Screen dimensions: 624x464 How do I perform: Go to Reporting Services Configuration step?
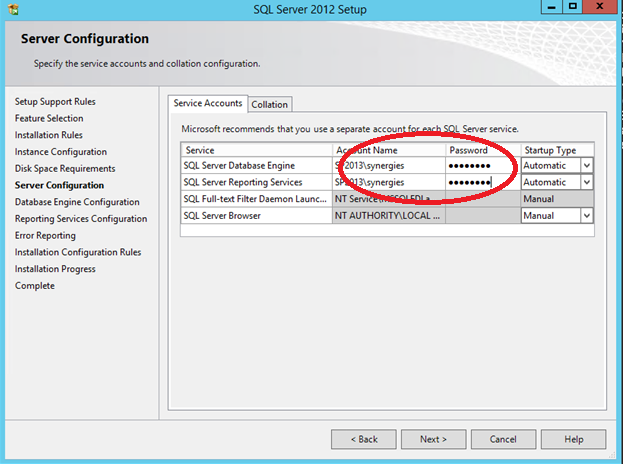[x=81, y=218]
